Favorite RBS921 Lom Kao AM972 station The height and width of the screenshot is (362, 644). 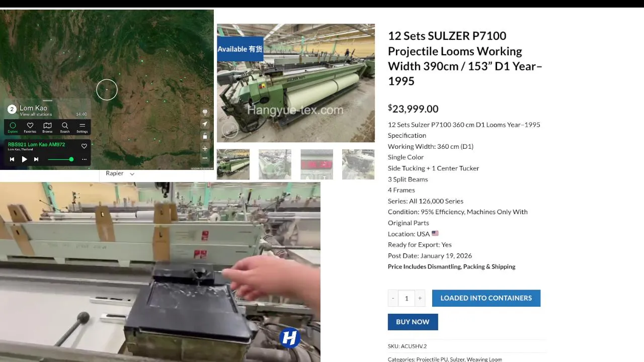click(x=84, y=146)
